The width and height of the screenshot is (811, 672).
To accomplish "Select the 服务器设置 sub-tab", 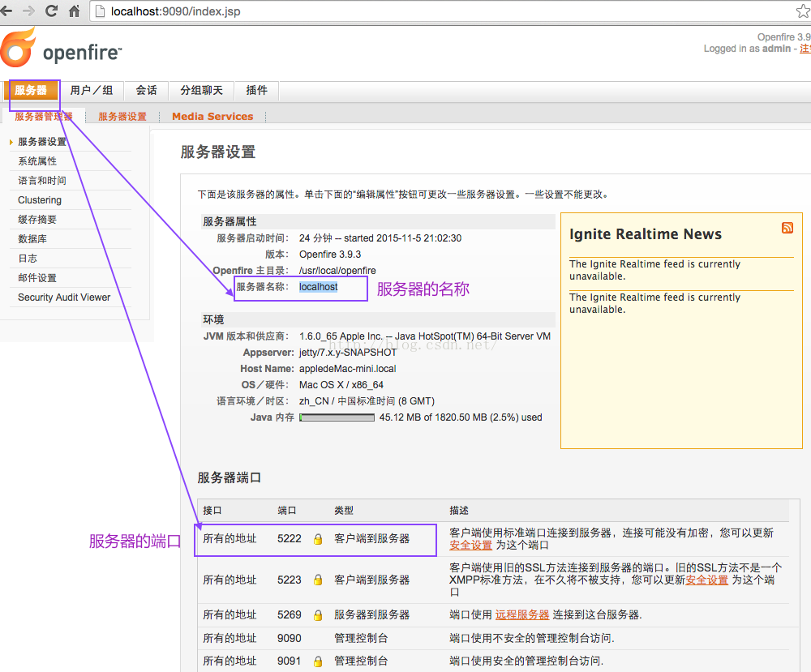I will click(122, 116).
